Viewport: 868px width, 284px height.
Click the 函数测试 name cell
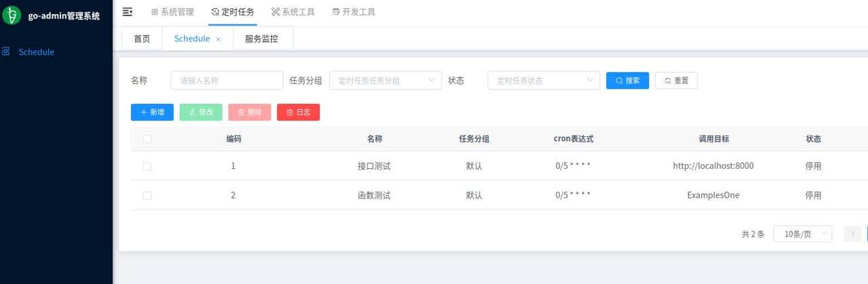[374, 195]
